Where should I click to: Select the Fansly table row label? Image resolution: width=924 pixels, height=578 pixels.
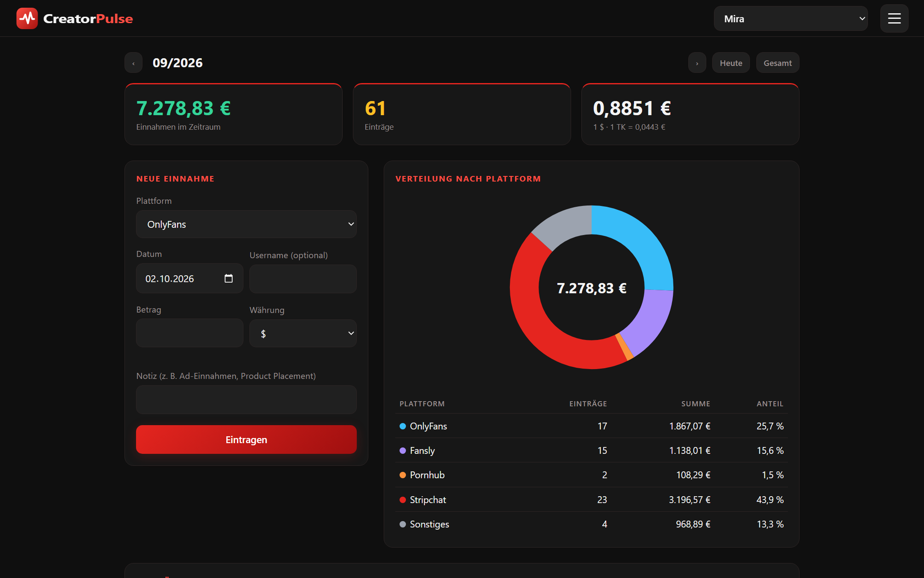pyautogui.click(x=422, y=450)
